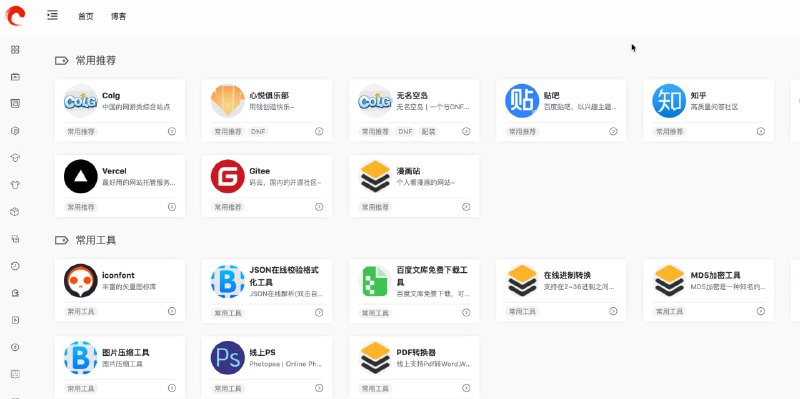The image size is (800, 399).
Task: Click the 百度文库免费下载工具 green file icon
Action: tap(375, 282)
